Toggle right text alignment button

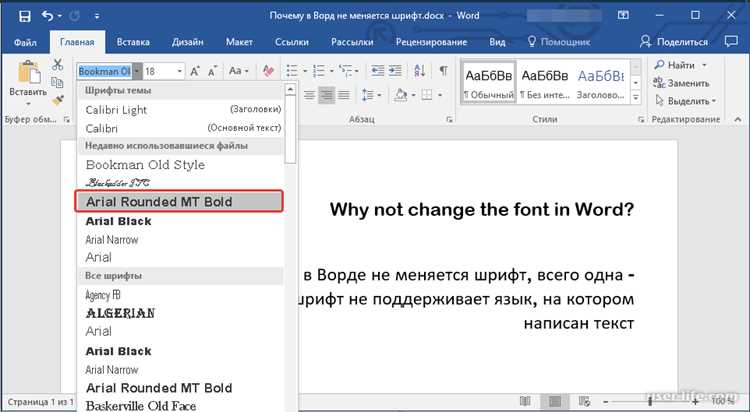click(327, 95)
